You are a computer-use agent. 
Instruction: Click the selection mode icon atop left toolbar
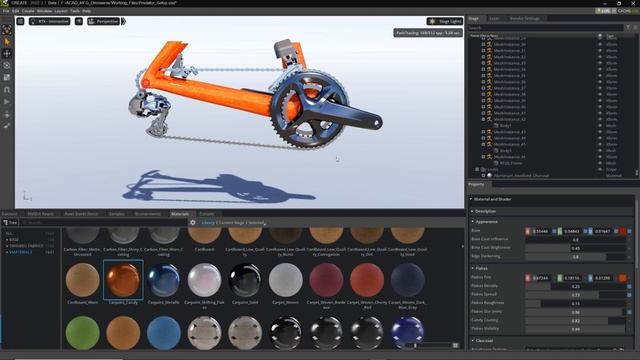7,29
